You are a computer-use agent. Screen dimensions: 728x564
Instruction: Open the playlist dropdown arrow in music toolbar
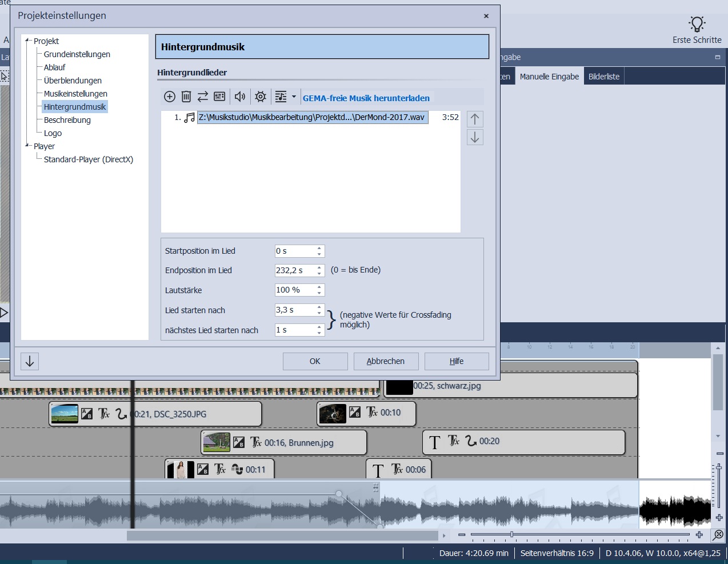(294, 97)
